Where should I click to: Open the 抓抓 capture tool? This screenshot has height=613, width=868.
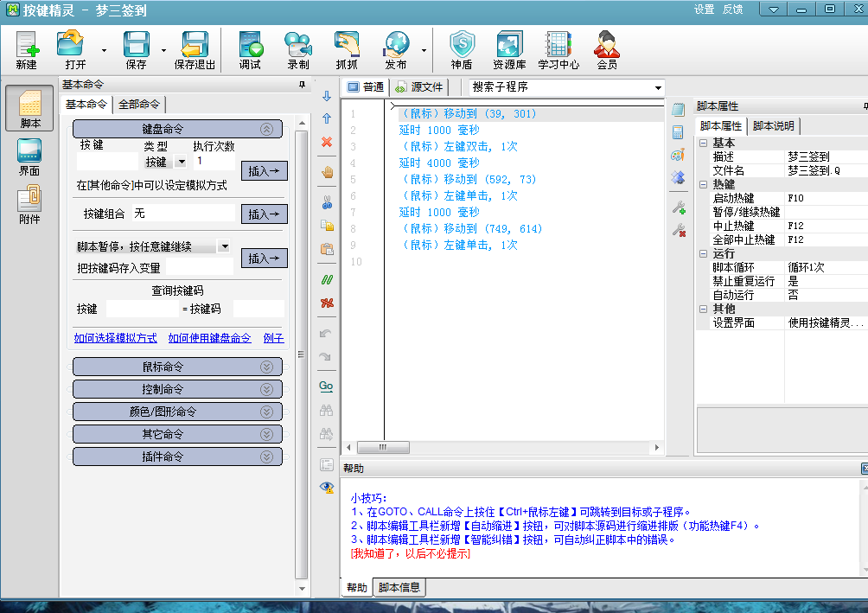(x=347, y=50)
